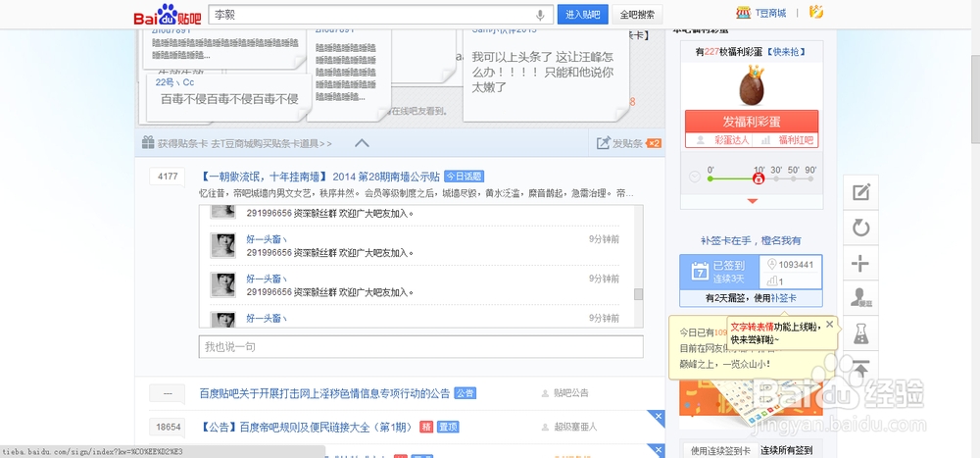This screenshot has height=458, width=980.
Task: Click the 补签卡在手，橙名我有 link
Action: tap(751, 240)
